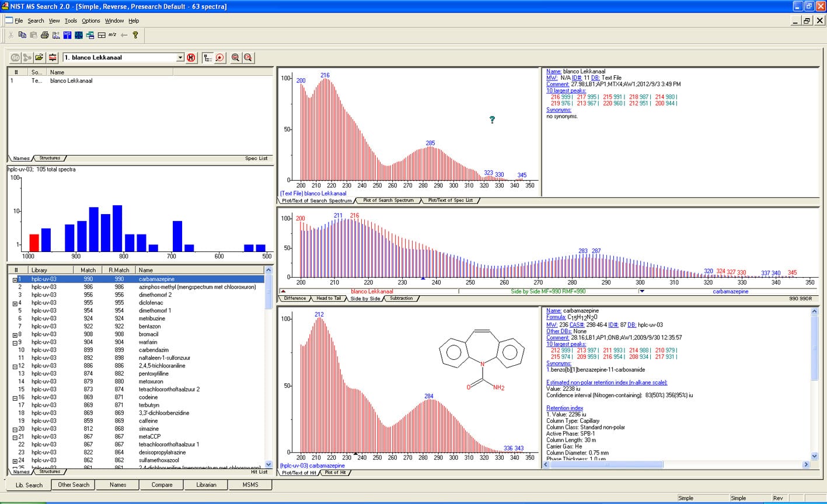Screen dimensions: 827x504
Task: Click the split window layout icon
Action: point(102,35)
